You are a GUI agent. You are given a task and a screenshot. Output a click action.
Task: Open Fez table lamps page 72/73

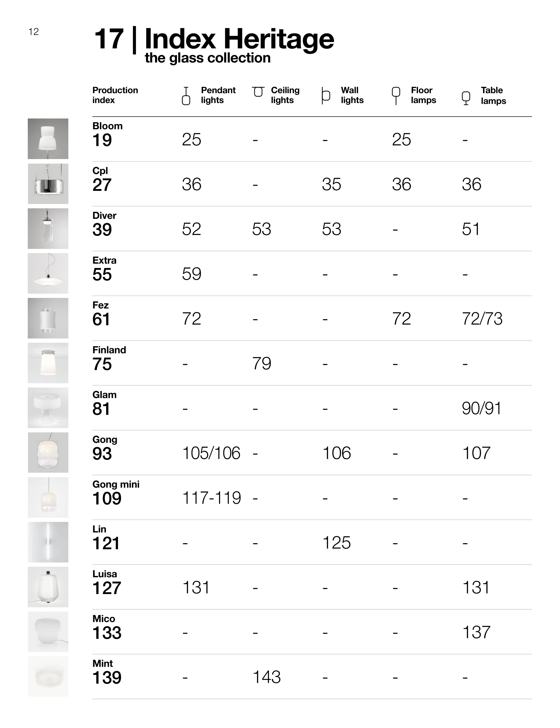point(482,319)
